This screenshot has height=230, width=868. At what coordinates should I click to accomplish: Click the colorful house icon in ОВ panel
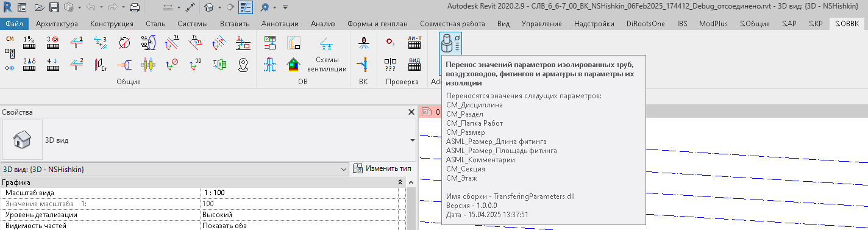294,64
